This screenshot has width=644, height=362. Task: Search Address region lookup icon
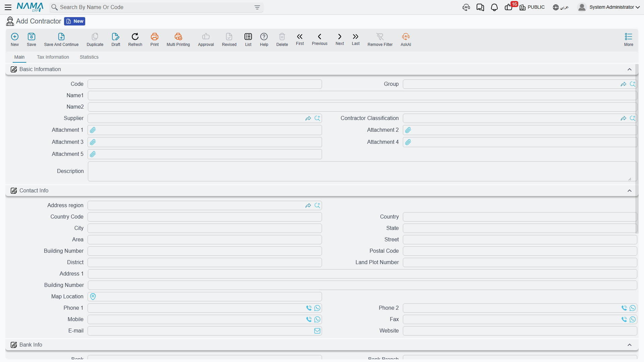[x=317, y=205]
